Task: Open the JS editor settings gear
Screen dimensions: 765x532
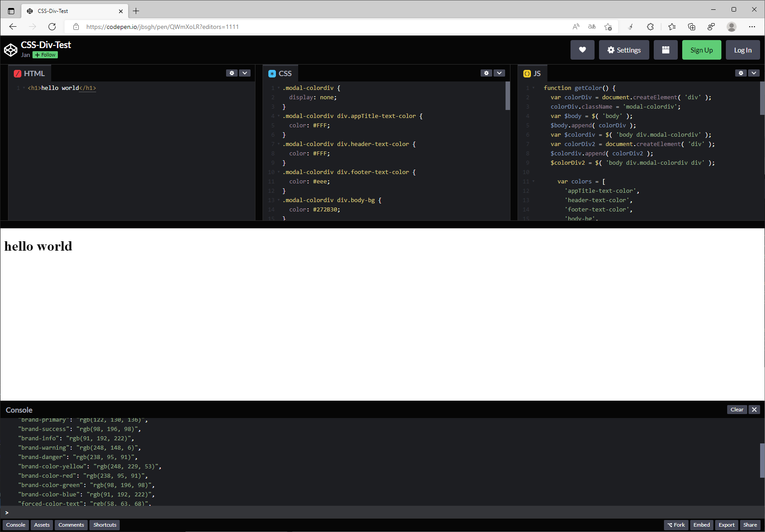Action: click(x=741, y=73)
